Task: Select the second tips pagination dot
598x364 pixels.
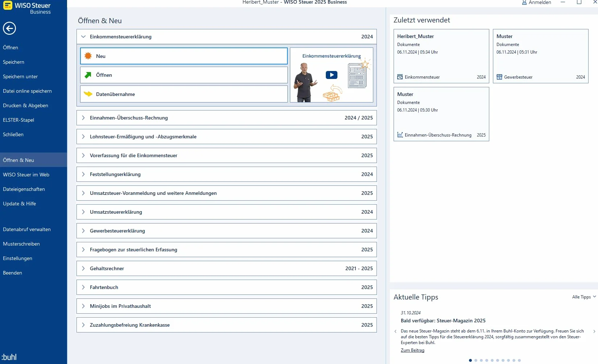Action: (x=476, y=360)
